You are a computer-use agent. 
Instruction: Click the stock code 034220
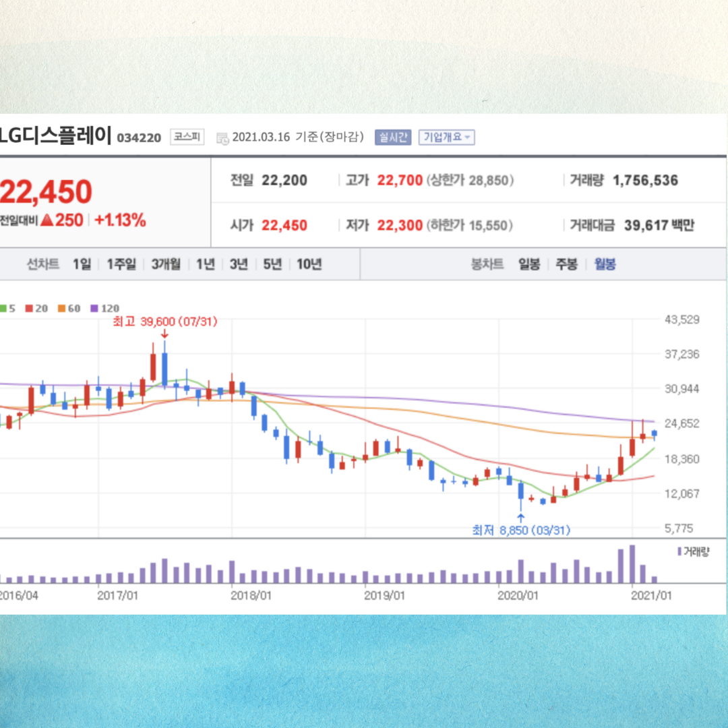tap(139, 138)
